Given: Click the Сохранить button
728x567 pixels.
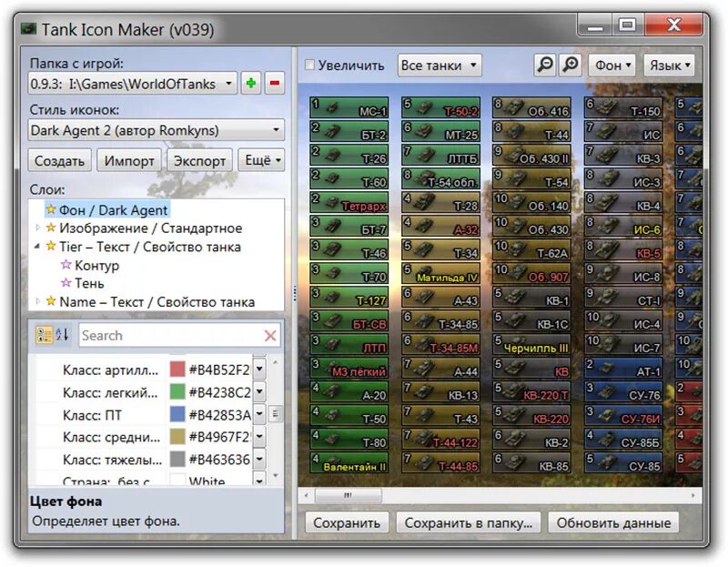Looking at the screenshot, I should pos(347,522).
